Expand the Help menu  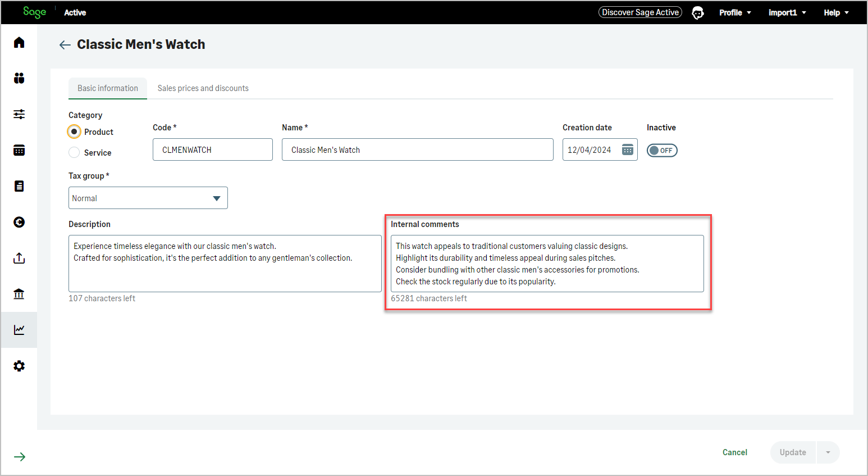[836, 12]
